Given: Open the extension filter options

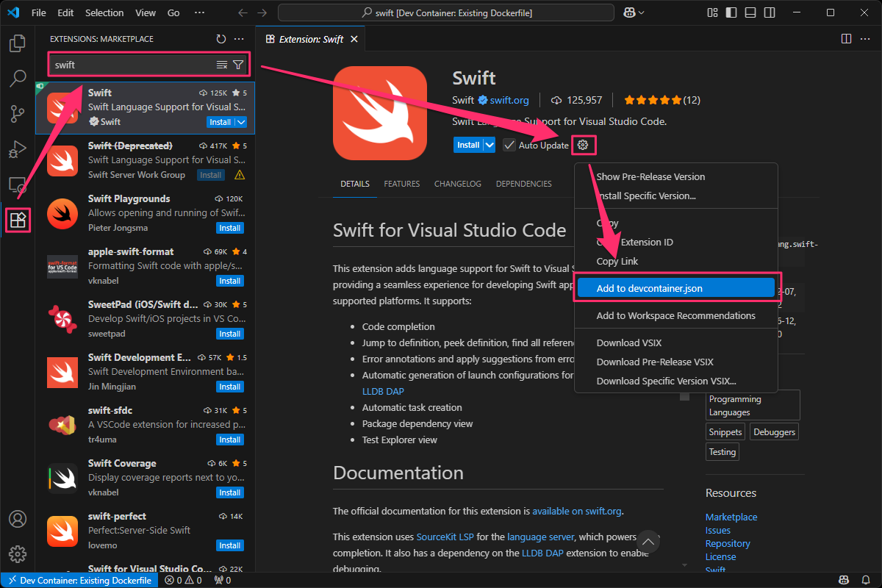Looking at the screenshot, I should pos(238,65).
